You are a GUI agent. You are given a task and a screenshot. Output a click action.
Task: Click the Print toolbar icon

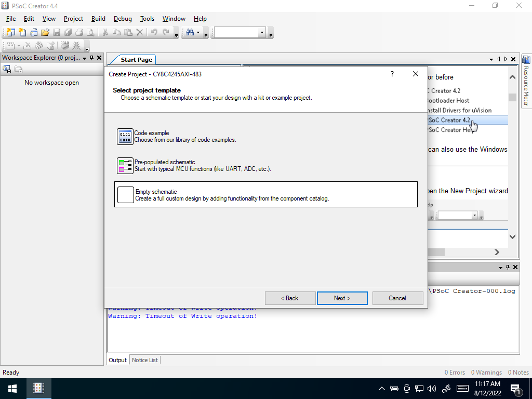tap(79, 32)
